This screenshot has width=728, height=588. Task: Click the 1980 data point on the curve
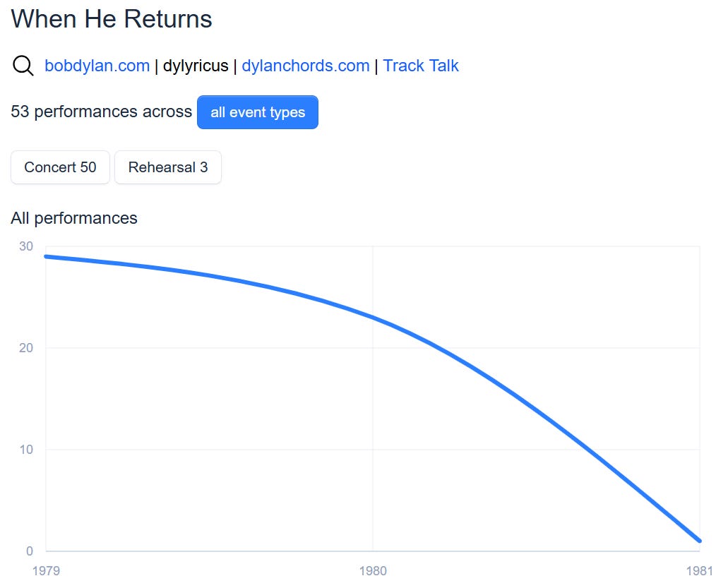coord(373,318)
